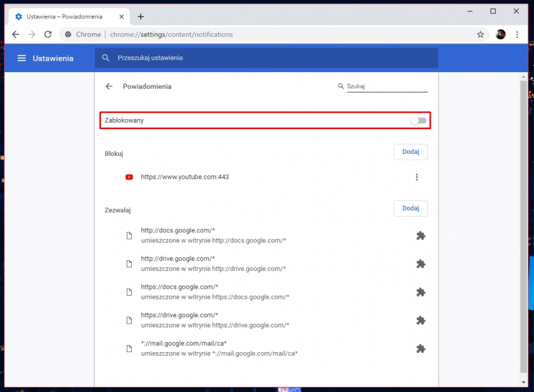
Task: Click Dodaj next to Blokuj section
Action: click(x=410, y=152)
